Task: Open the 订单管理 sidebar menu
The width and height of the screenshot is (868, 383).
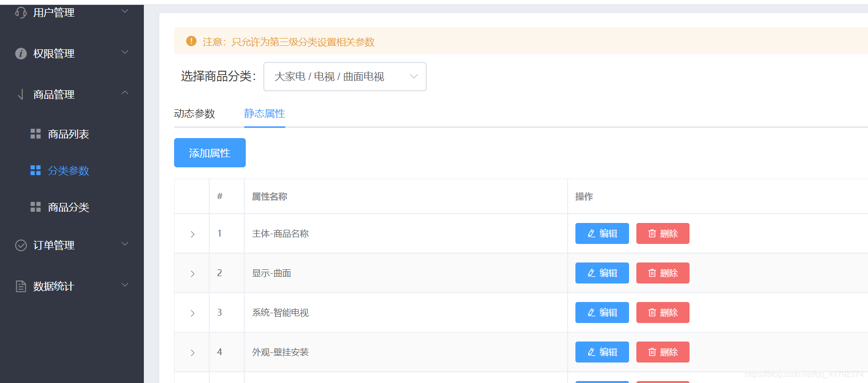Action: coord(72,245)
